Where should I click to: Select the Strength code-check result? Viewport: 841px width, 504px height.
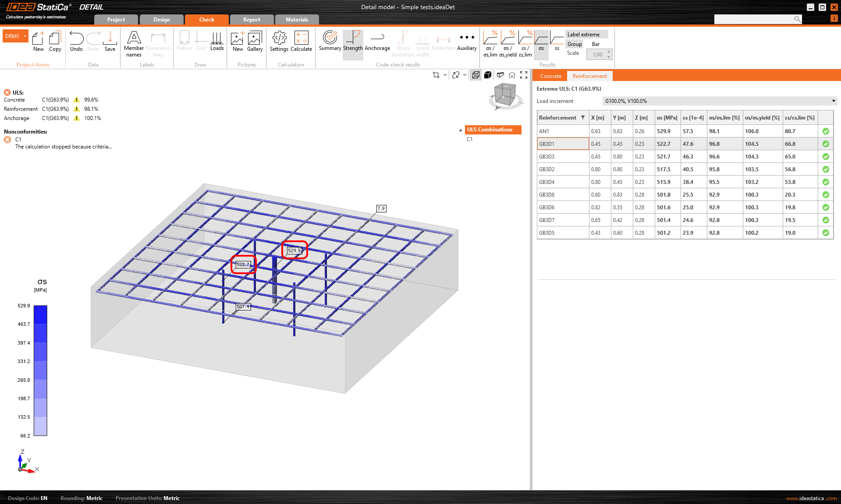353,42
